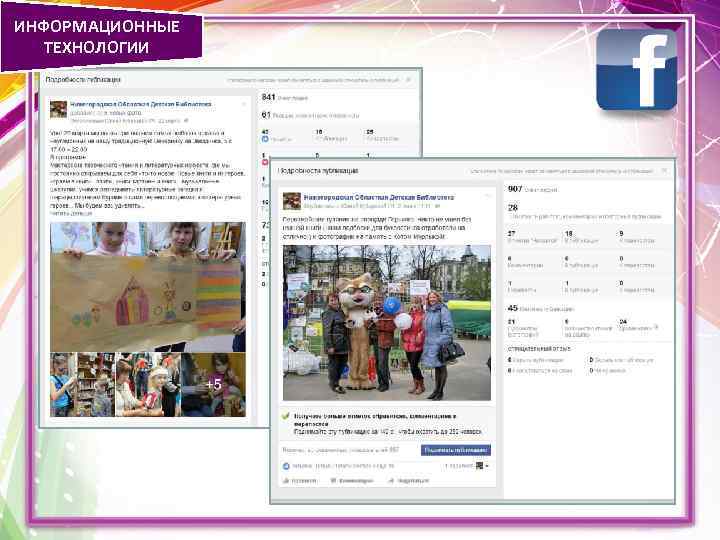Click the 21 photo views value

click(512, 322)
